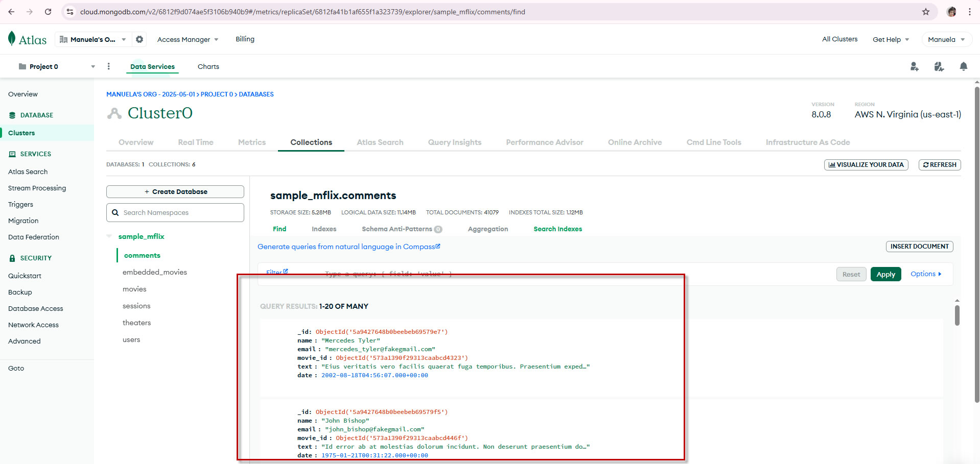
Task: Open the Chrome profile avatar
Action: (951, 12)
